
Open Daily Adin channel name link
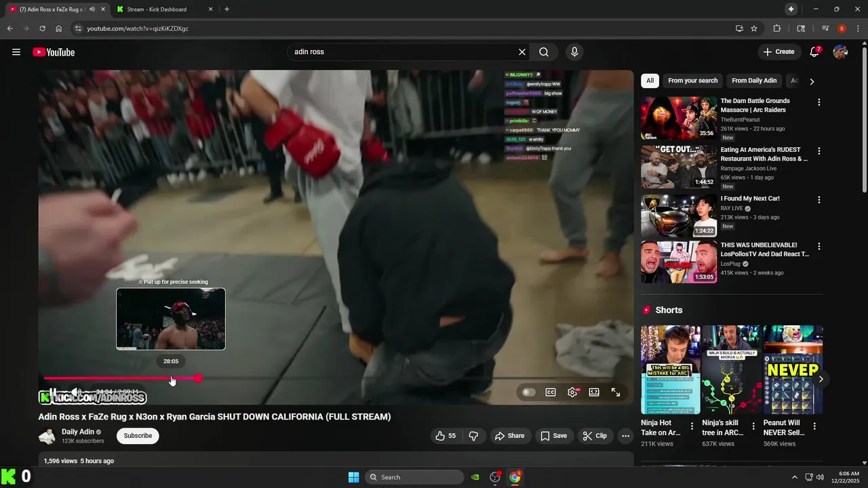78,432
